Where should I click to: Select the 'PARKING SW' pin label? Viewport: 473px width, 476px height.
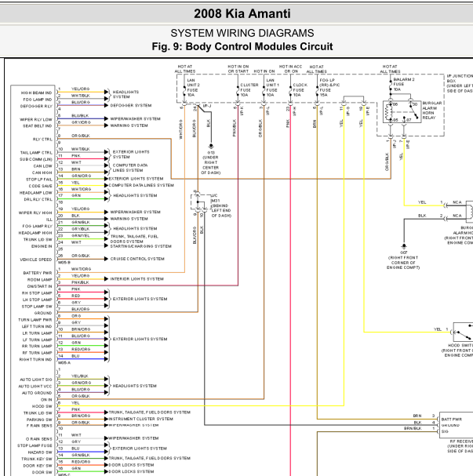tap(39, 420)
